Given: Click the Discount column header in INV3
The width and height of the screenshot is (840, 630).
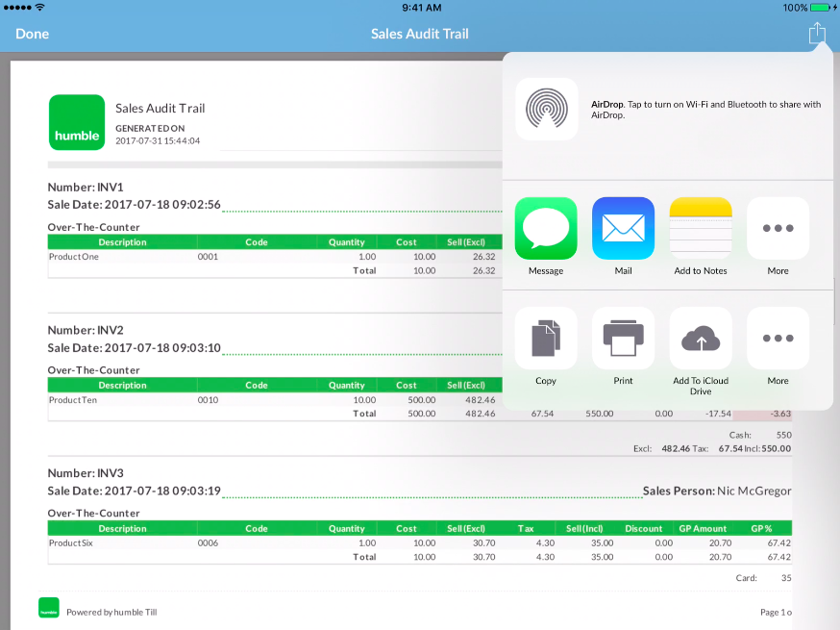Looking at the screenshot, I should tap(643, 529).
